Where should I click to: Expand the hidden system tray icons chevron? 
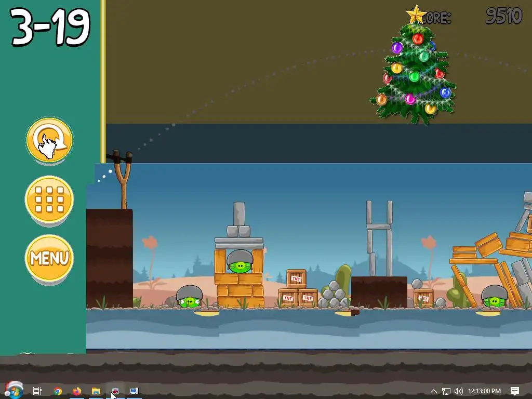coord(434,391)
